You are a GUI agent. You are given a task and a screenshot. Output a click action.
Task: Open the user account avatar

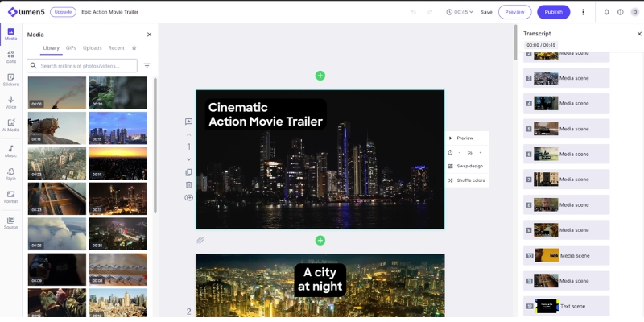tap(635, 12)
